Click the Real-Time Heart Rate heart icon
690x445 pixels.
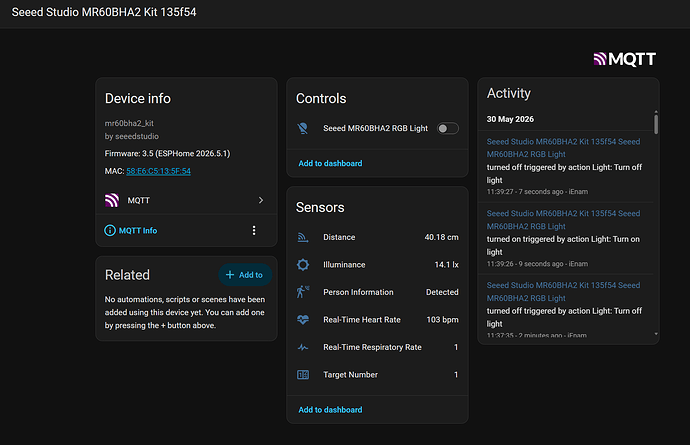[303, 320]
